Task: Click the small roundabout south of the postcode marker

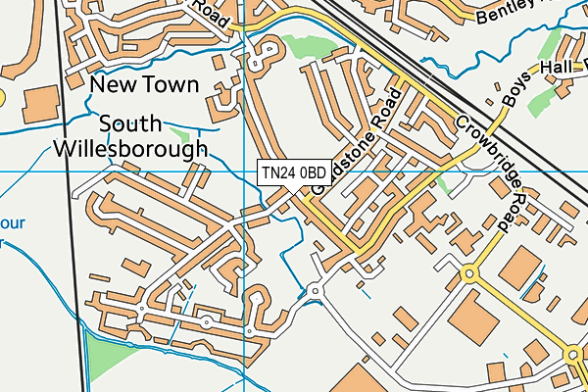Action: pyautogui.click(x=314, y=290)
